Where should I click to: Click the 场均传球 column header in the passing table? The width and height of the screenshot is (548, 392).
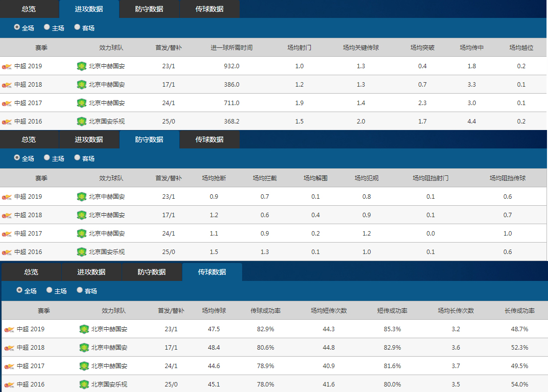(x=215, y=310)
